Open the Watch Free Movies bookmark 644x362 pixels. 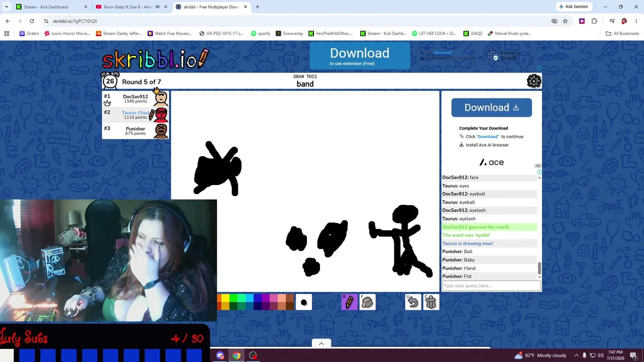tap(170, 34)
